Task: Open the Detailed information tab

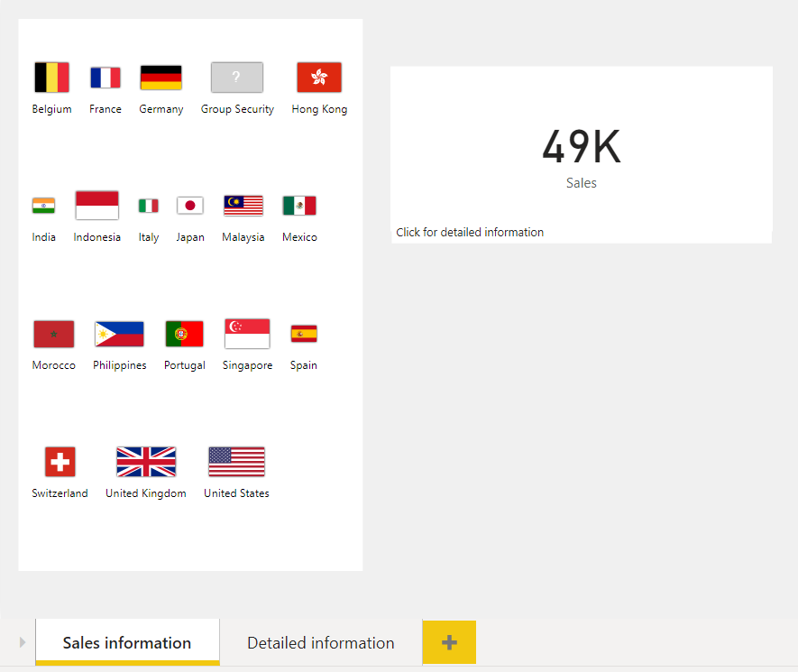Action: click(321, 642)
